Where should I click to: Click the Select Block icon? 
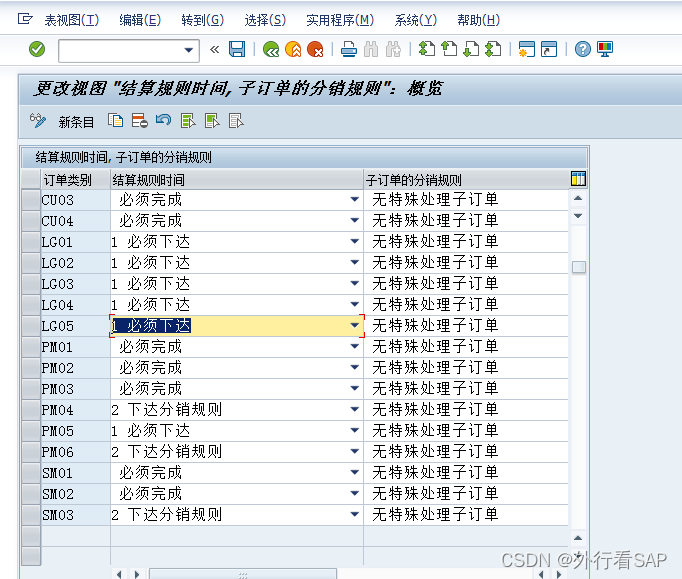click(212, 121)
